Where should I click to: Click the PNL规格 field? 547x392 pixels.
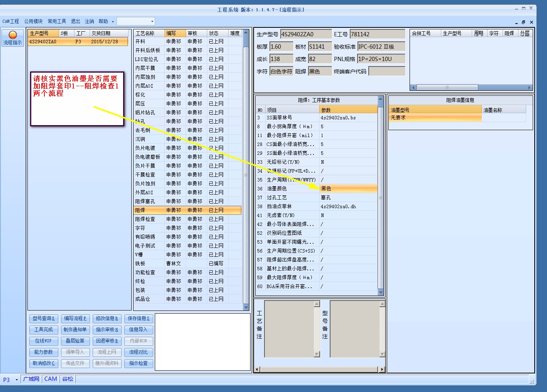pos(381,59)
